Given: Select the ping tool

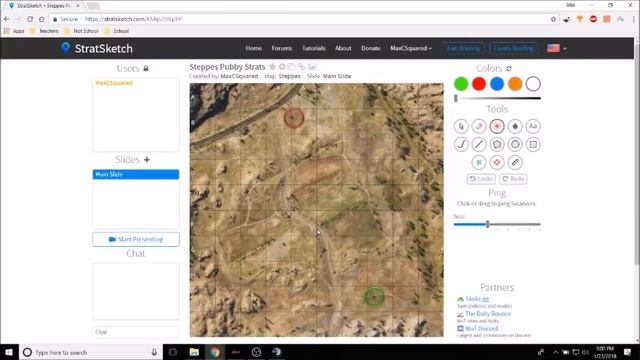Looking at the screenshot, I should click(497, 126).
